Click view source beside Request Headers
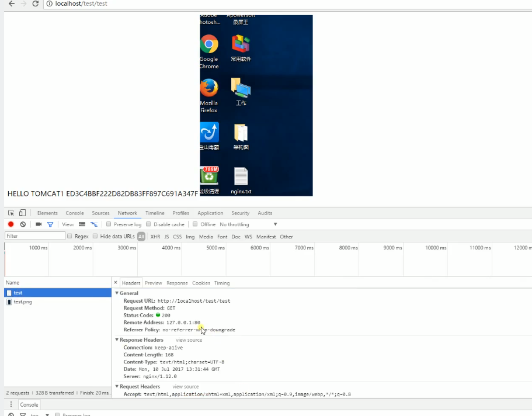 point(186,386)
